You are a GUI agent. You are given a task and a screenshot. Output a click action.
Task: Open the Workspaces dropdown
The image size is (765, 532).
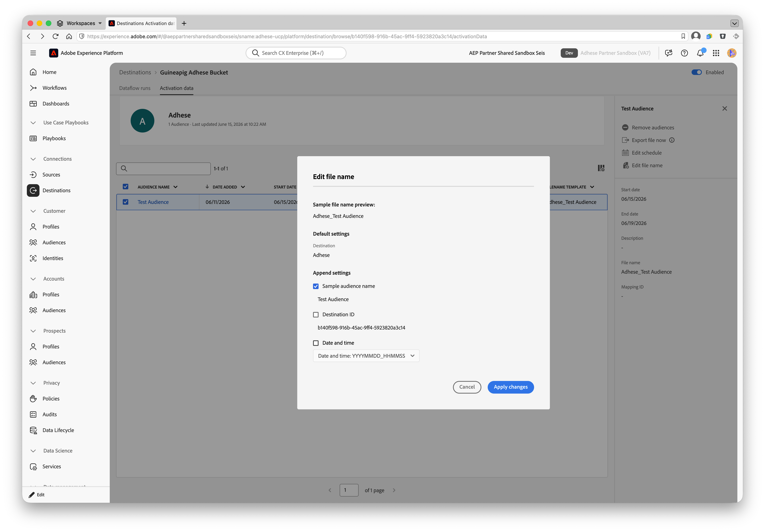pos(79,23)
